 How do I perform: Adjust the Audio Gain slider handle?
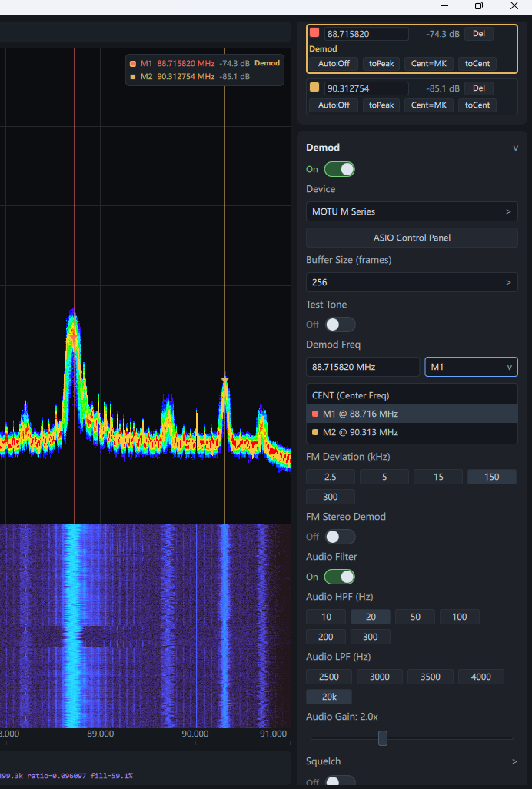tap(382, 738)
